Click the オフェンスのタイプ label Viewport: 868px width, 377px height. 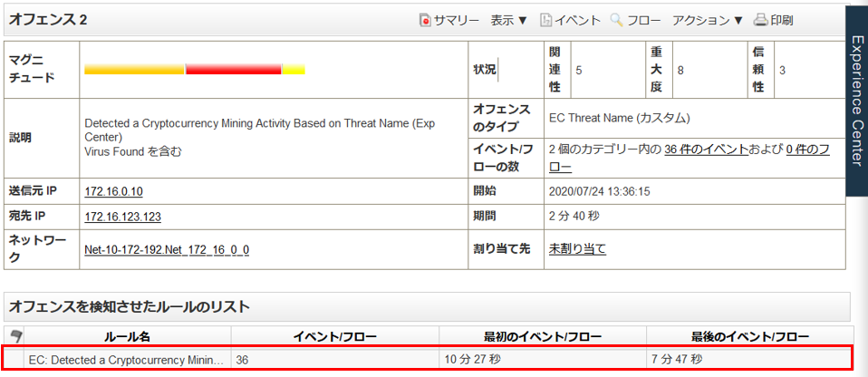pos(502,118)
